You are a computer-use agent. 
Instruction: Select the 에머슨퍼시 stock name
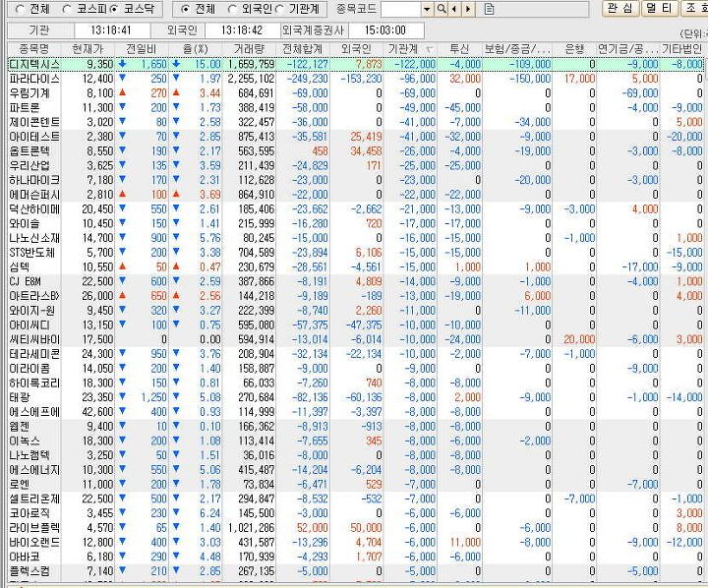(34, 195)
